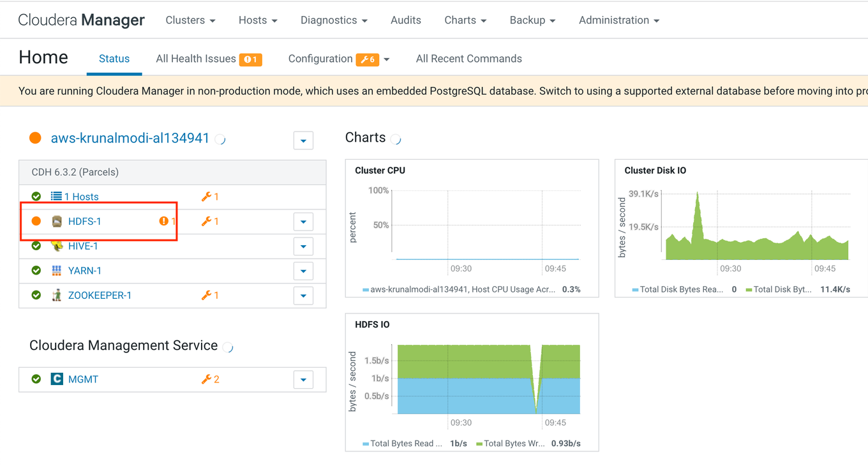Switch to All Health Issues tab

(196, 59)
